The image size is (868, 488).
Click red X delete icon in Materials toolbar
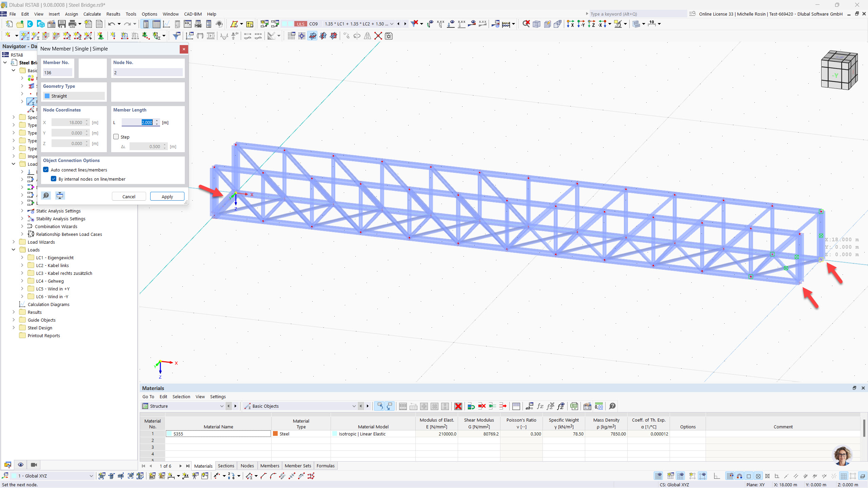pos(458,406)
